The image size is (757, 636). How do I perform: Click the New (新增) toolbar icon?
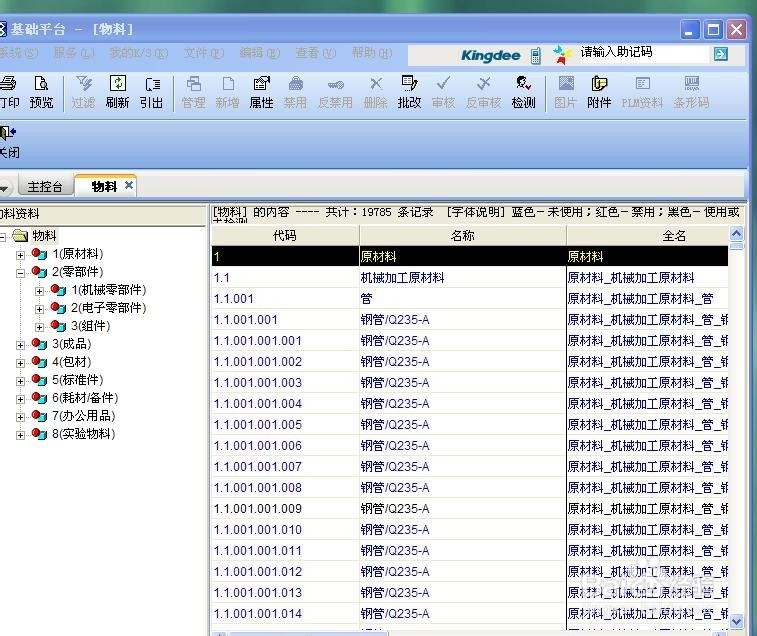coord(228,92)
